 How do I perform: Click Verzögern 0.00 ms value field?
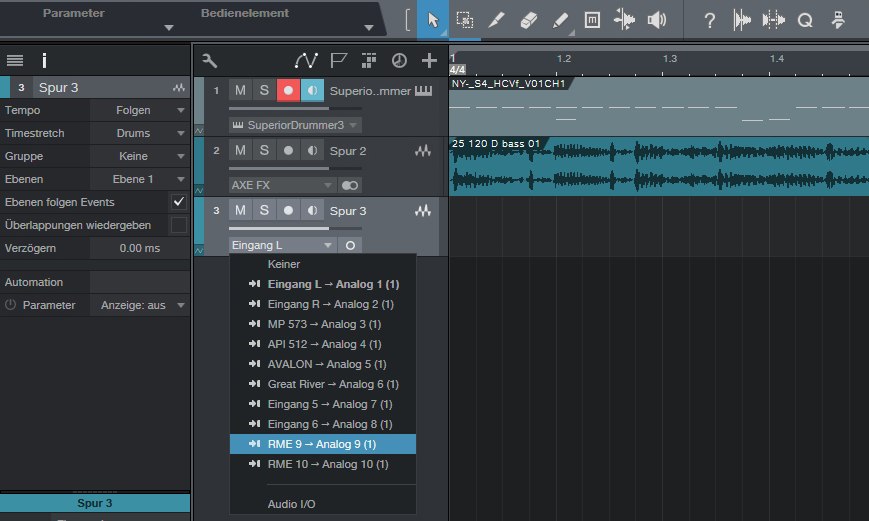[140, 248]
